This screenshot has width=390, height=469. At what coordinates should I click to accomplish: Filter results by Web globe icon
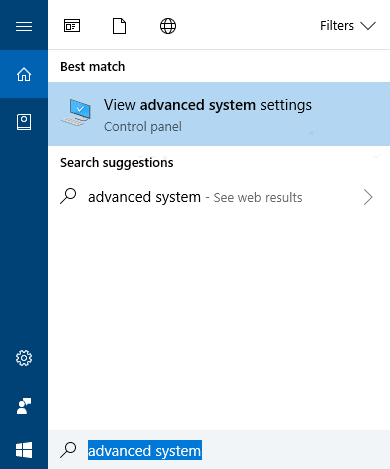[168, 26]
